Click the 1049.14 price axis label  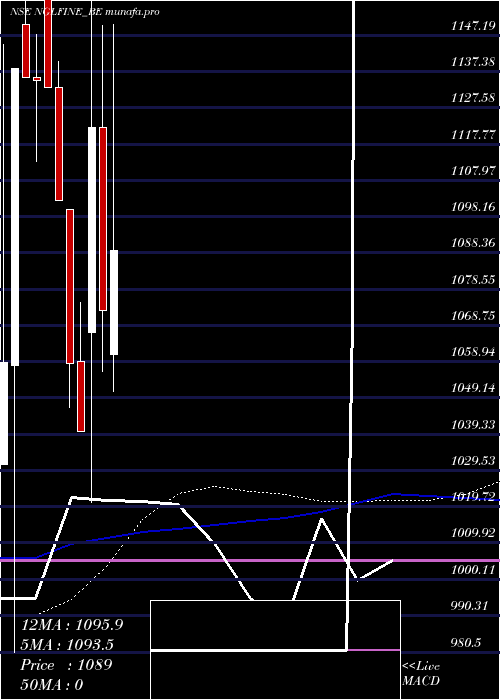473,388
